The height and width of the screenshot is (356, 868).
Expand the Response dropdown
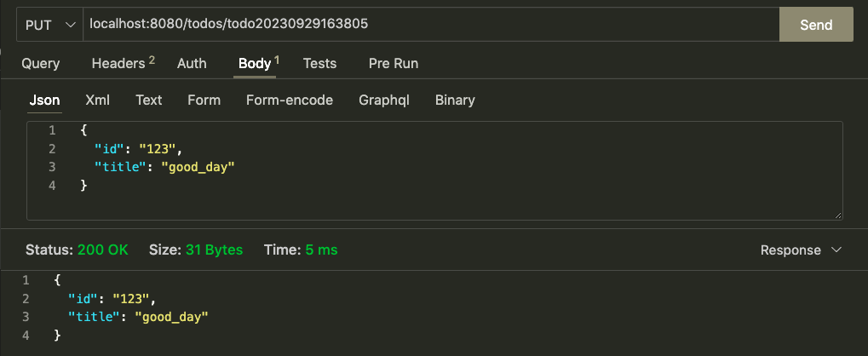pos(801,250)
